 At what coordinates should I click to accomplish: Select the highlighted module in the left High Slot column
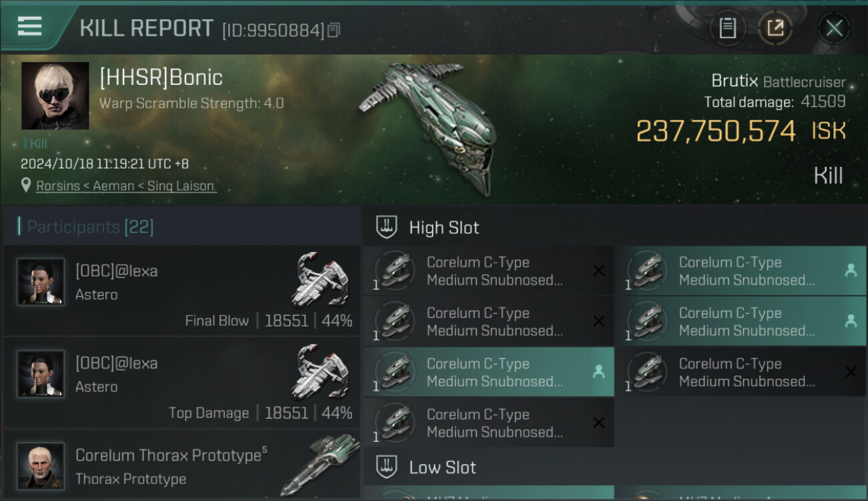pos(488,372)
